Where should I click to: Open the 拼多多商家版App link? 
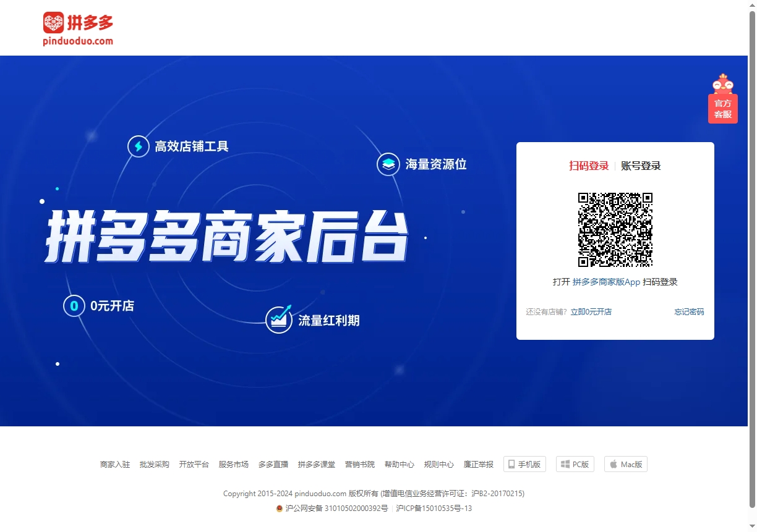point(606,282)
